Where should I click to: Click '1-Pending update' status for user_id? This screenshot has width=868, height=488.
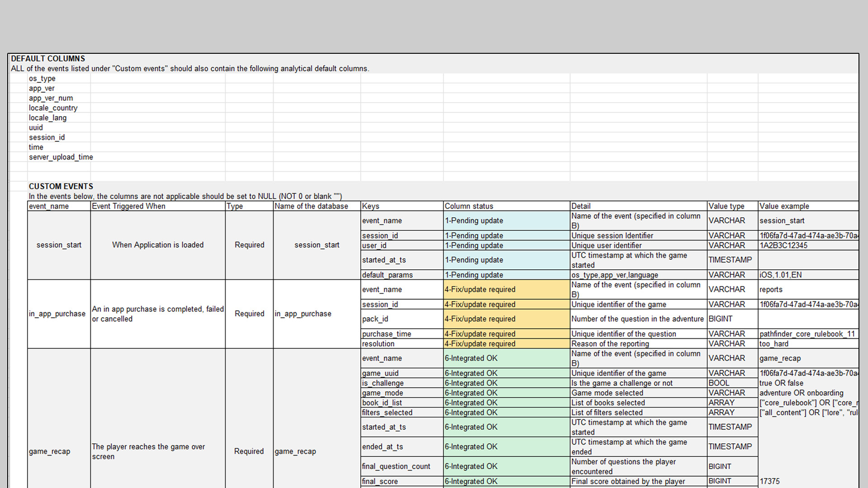pos(506,245)
